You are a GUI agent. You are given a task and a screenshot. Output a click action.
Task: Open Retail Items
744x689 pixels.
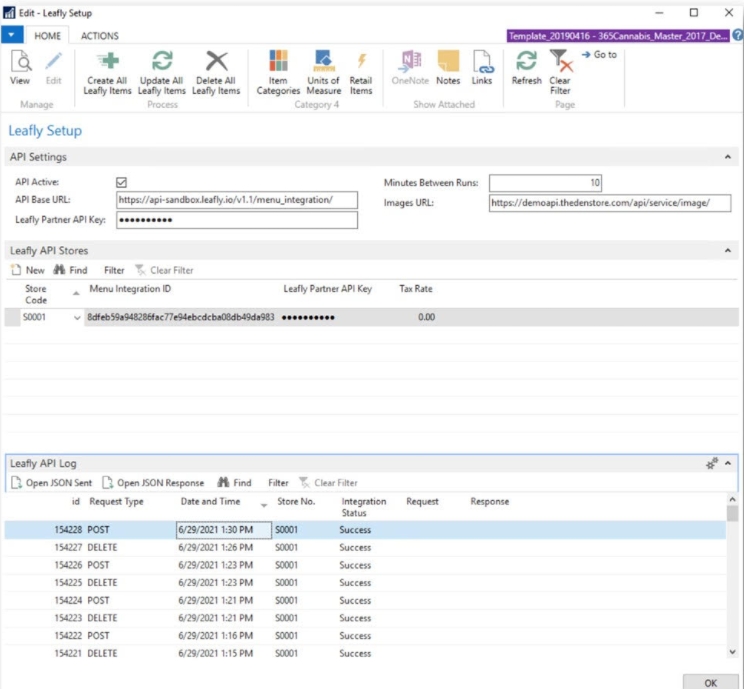click(361, 73)
